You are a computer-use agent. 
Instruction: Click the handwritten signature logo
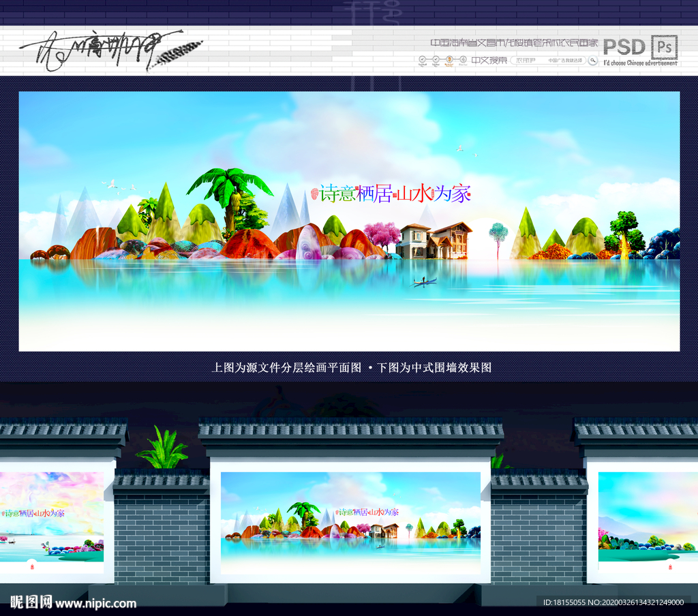pyautogui.click(x=109, y=49)
